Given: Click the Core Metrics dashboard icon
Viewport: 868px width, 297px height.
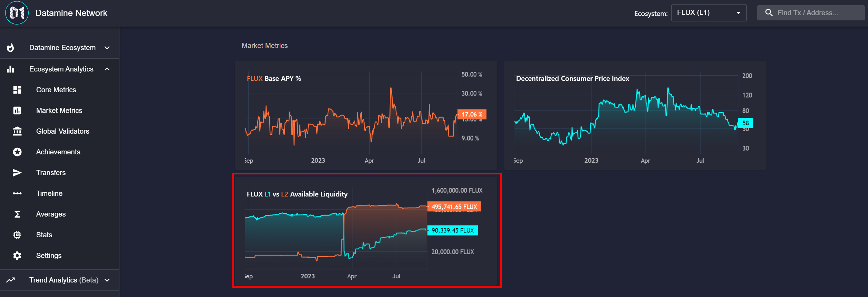Looking at the screenshot, I should (x=17, y=90).
